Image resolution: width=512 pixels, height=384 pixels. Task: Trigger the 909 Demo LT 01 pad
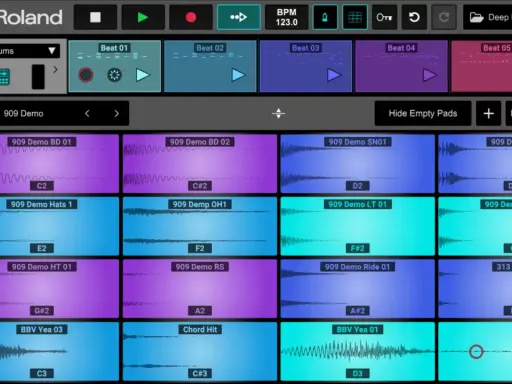click(358, 226)
